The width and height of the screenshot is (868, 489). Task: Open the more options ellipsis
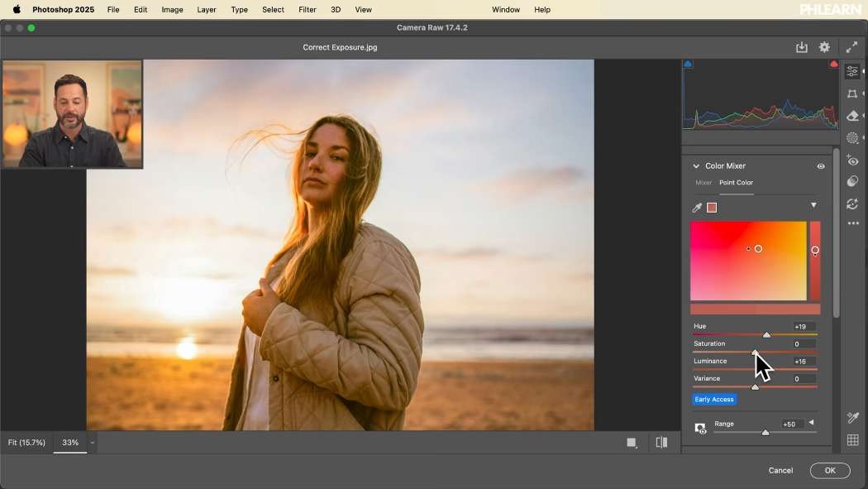point(852,223)
